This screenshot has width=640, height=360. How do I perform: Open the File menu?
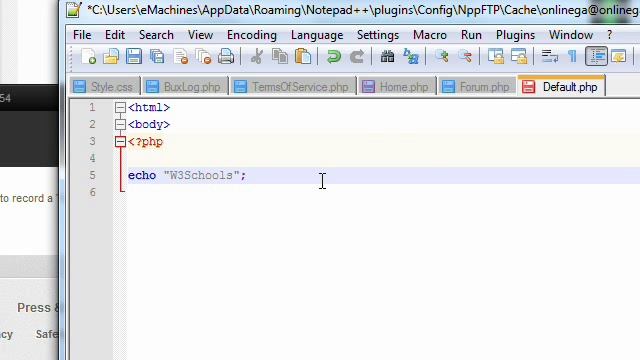(x=82, y=35)
